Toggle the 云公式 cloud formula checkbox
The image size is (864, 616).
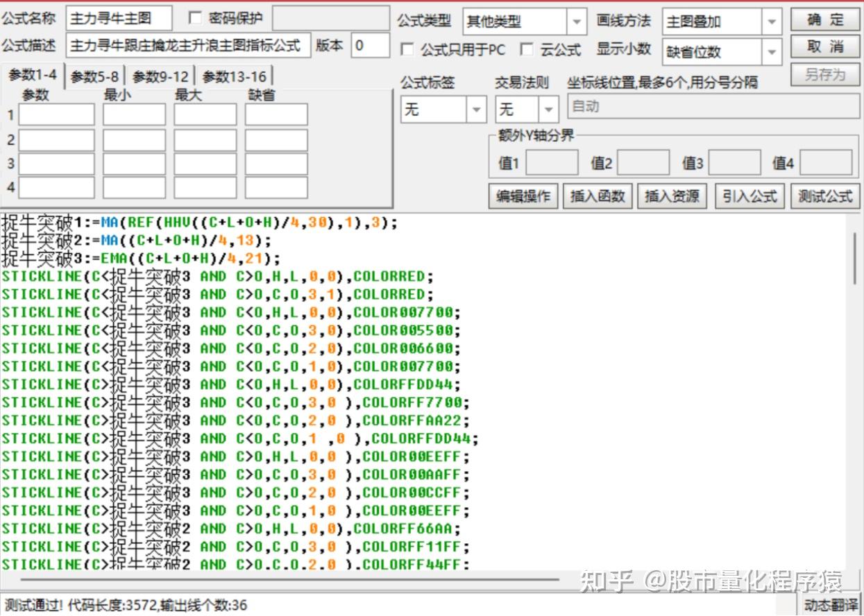527,50
